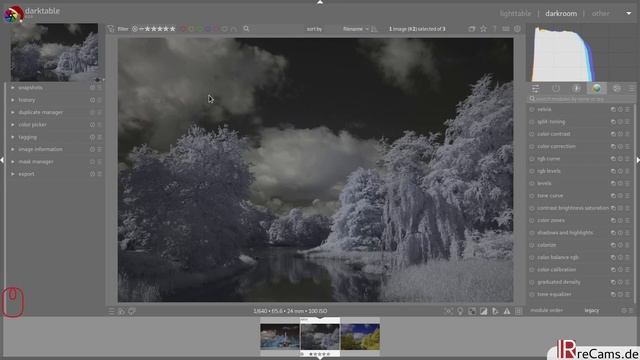Open presets menu of velvia module
The height and width of the screenshot is (360, 640).
coord(628,109)
